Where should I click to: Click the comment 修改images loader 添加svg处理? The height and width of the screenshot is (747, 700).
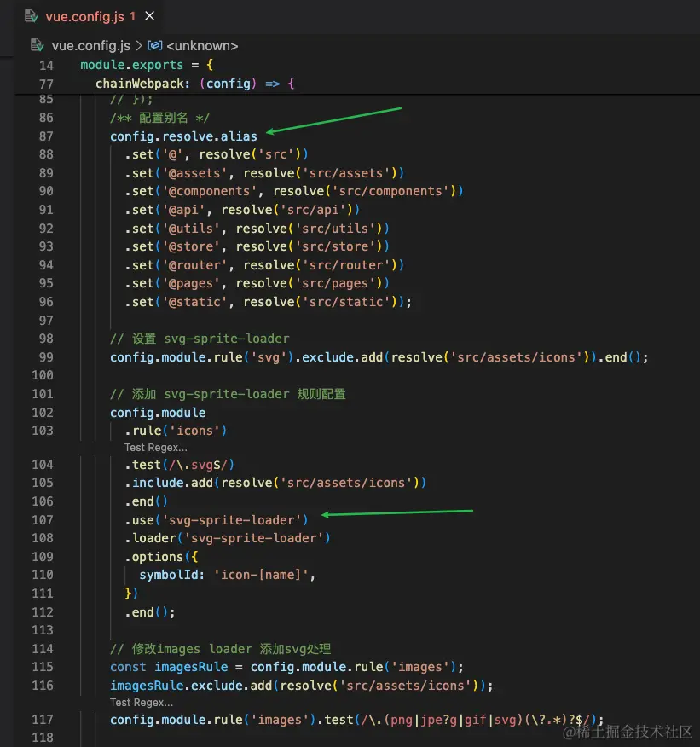[x=220, y=649]
